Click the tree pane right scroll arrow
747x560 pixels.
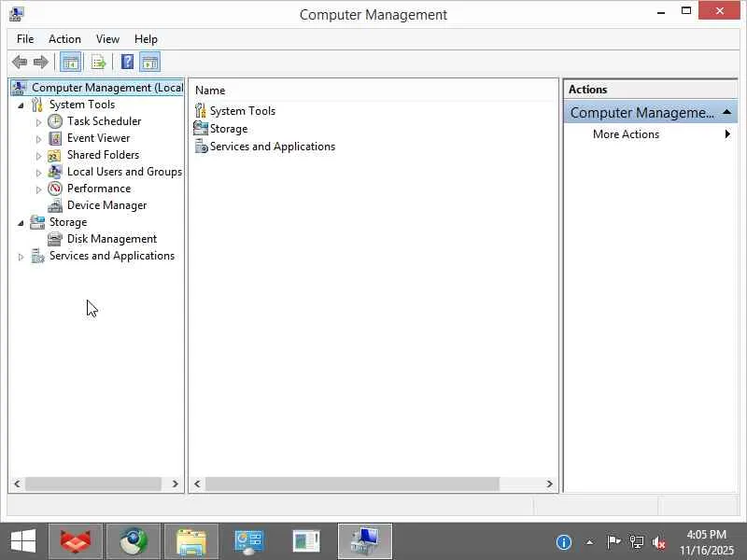175,483
